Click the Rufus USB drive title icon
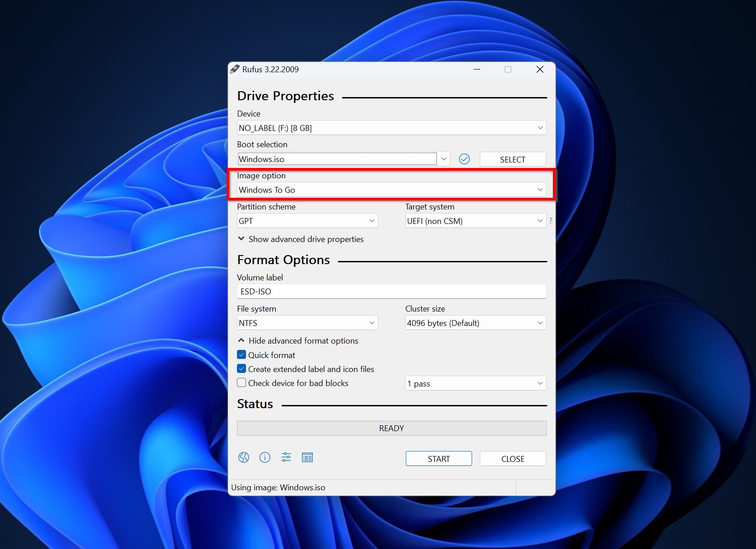 tap(235, 69)
